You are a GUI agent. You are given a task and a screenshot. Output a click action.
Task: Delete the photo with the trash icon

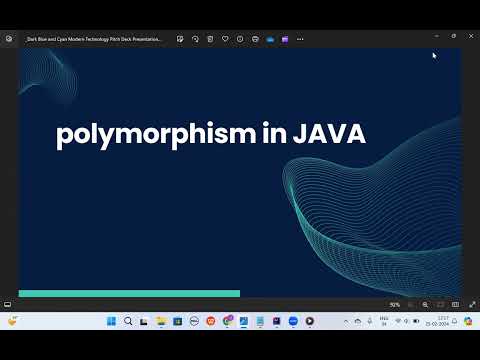210,39
